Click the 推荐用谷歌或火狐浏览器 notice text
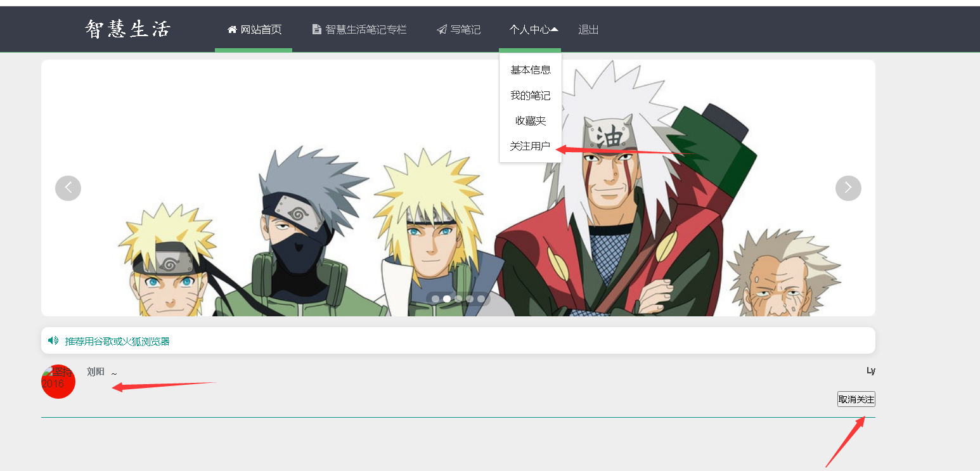The height and width of the screenshot is (471, 980). point(117,341)
